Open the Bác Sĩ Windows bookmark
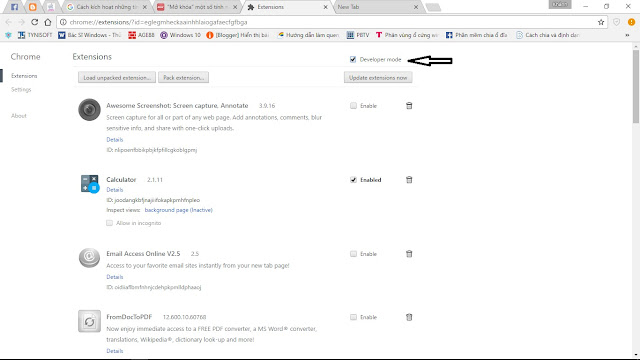This screenshot has height=360, width=640. coord(90,35)
